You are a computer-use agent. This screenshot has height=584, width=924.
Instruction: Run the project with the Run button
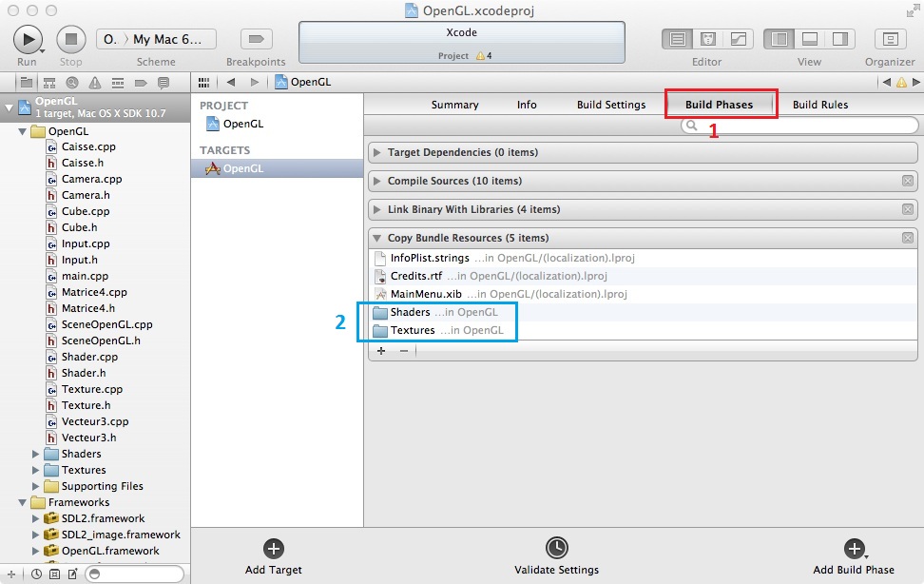(x=28, y=40)
